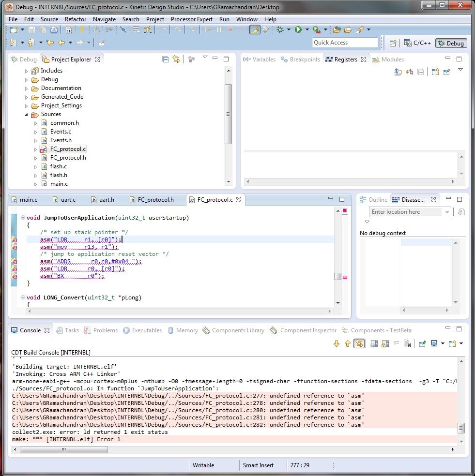Click Previous Error up arrow in Console
This screenshot has height=476, width=475.
(x=348, y=343)
